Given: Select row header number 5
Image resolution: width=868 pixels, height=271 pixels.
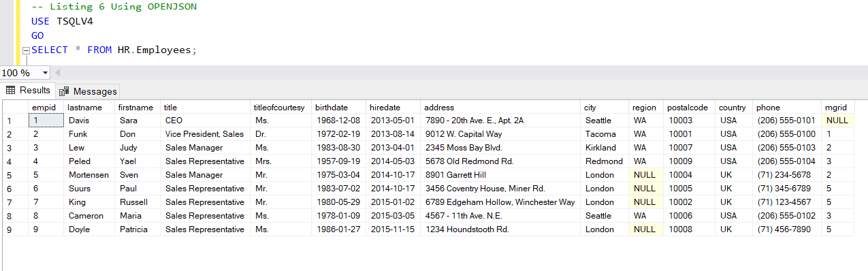Looking at the screenshot, I should (14, 175).
